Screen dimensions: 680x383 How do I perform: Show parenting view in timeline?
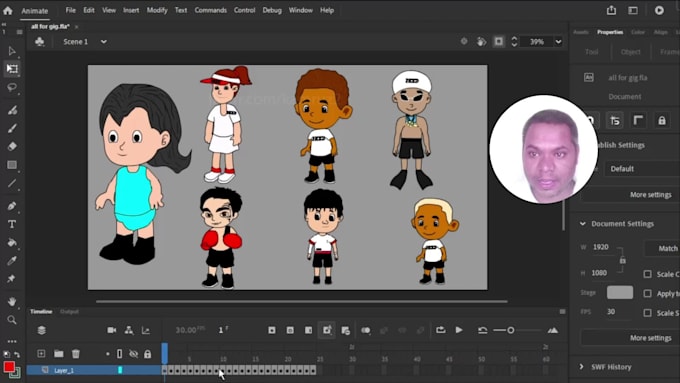(x=129, y=330)
